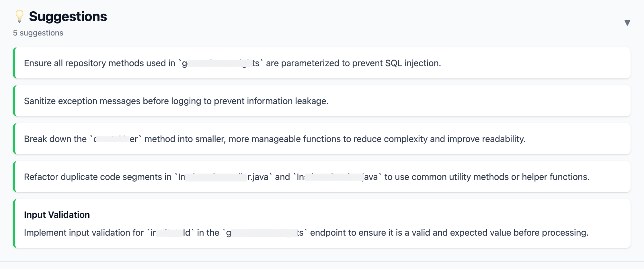Click the green bar on the refactor suggestion
The image size is (644, 269).
[15, 177]
